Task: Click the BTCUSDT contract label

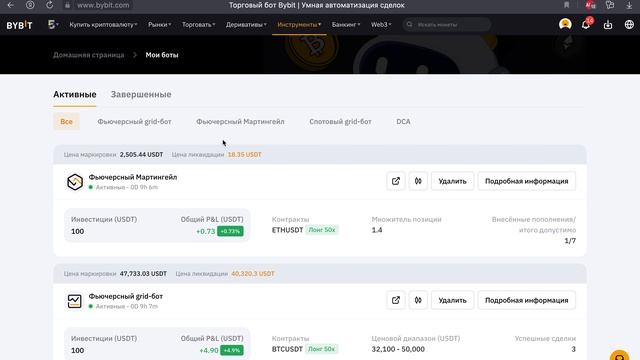Action: click(287, 349)
